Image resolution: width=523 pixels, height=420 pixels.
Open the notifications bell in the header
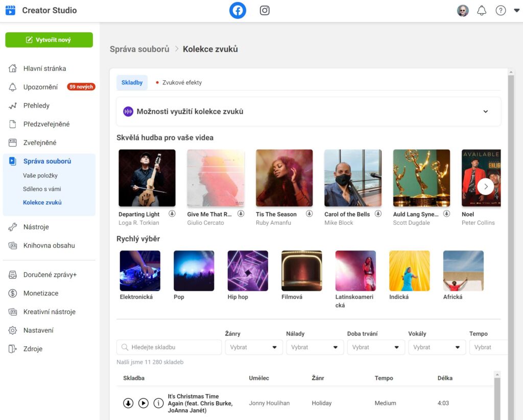(x=481, y=10)
